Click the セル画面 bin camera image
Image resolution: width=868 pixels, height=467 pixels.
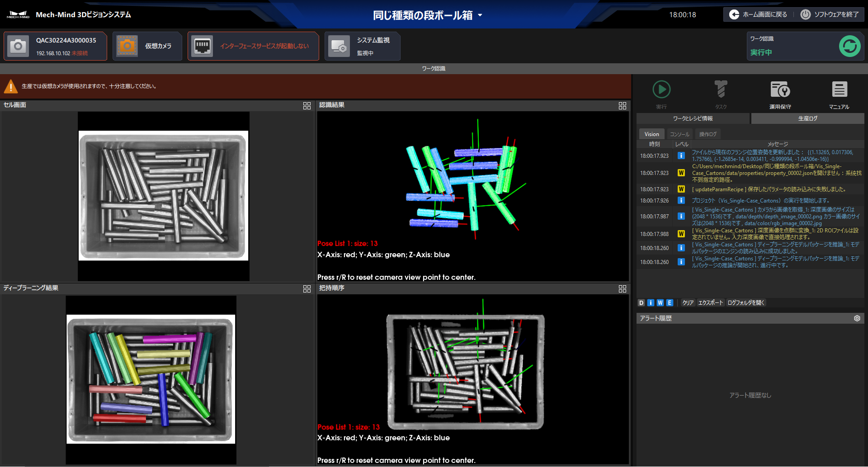coord(164,196)
